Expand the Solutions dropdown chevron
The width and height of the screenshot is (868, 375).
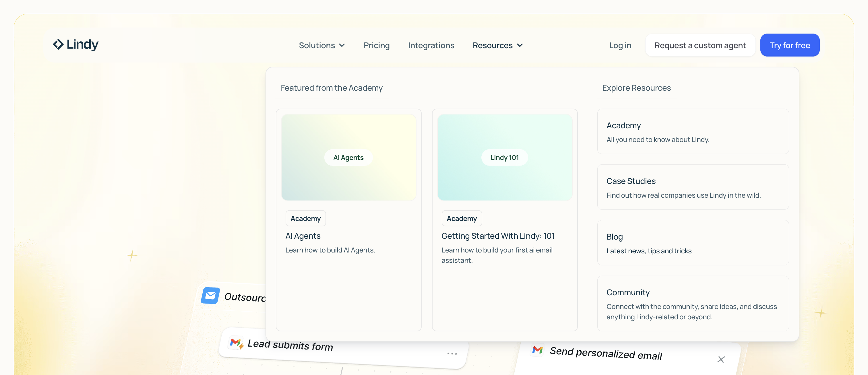click(x=342, y=46)
